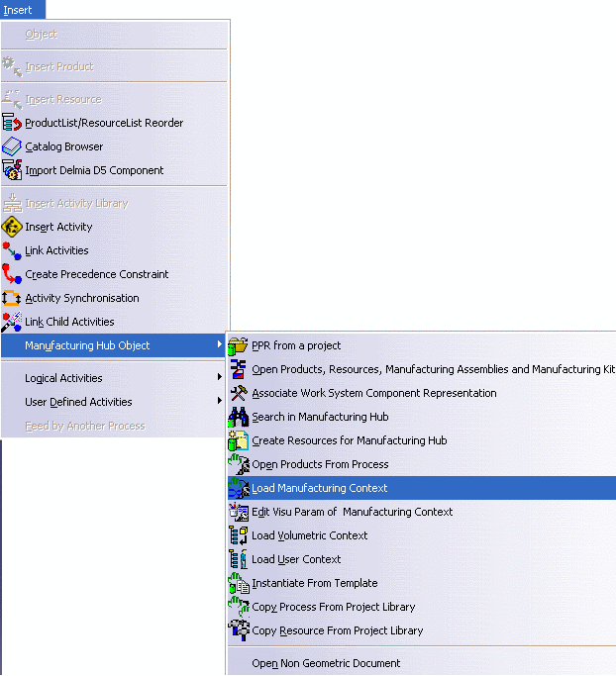The height and width of the screenshot is (676, 616).
Task: Choose Copy Resource From Project Library
Action: click(422, 630)
